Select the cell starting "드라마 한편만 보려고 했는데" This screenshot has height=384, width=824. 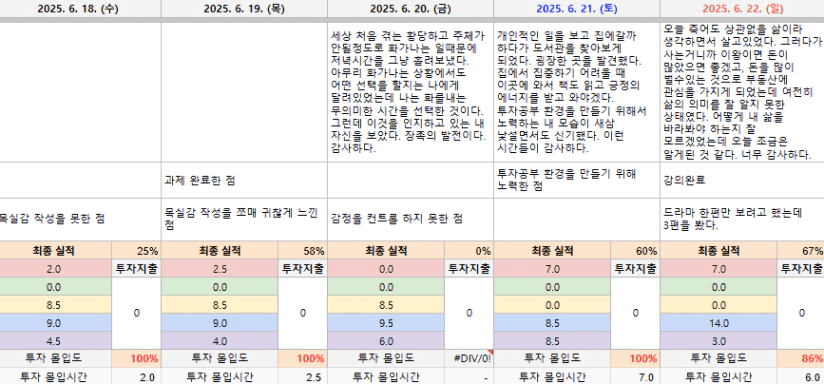tap(742, 220)
